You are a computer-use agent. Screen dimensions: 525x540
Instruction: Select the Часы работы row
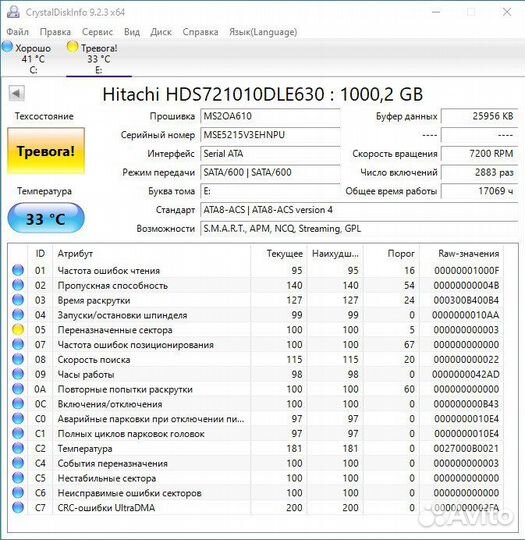click(x=256, y=374)
